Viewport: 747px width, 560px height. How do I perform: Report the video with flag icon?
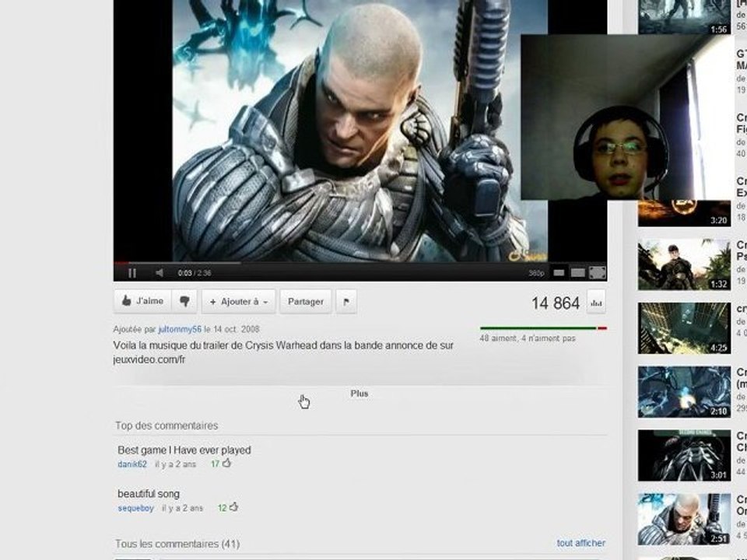point(346,302)
